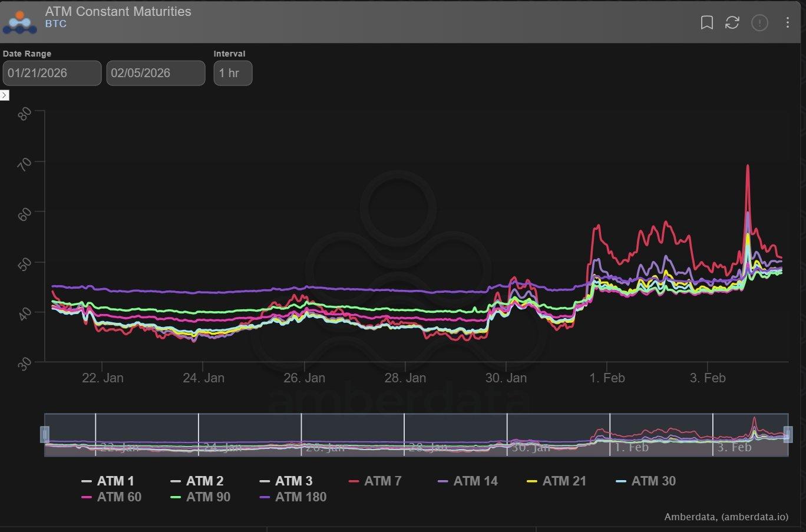Screen dimensions: 806x532
Task: Click the start date field 01/21/2026
Action: tap(52, 73)
